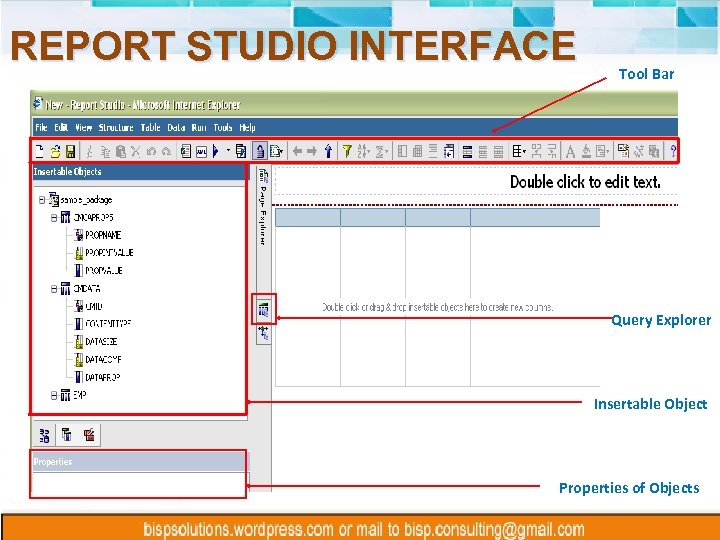Run the report with the blue play icon

pyautogui.click(x=216, y=151)
